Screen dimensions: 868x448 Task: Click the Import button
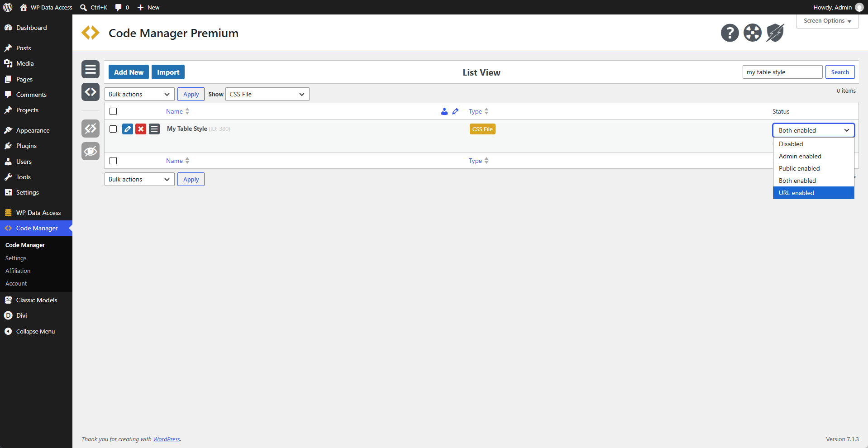[x=168, y=72]
